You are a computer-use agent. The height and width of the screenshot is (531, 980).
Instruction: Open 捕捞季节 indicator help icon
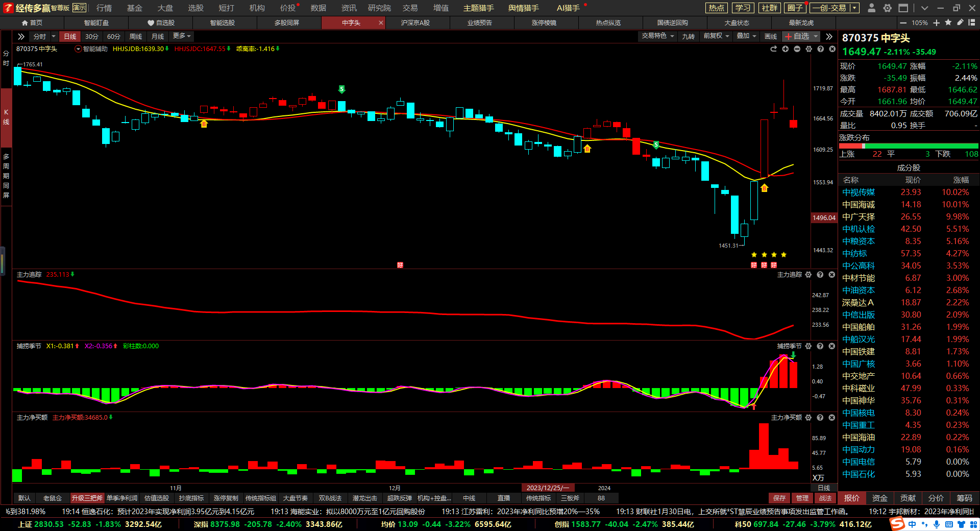coord(820,346)
